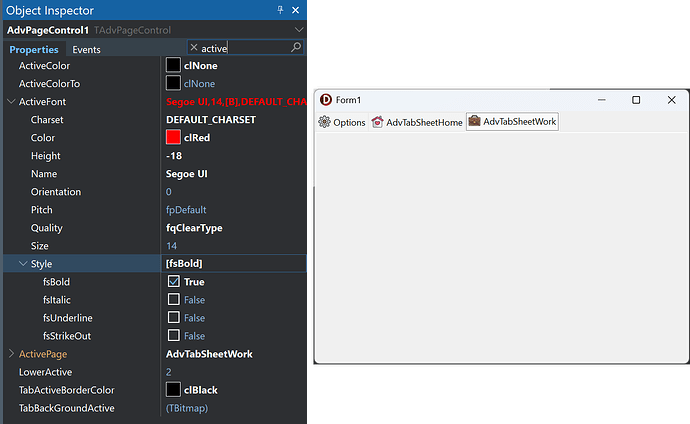Uncheck the fsBold checkbox
The height and width of the screenshot is (424, 690).
click(174, 282)
